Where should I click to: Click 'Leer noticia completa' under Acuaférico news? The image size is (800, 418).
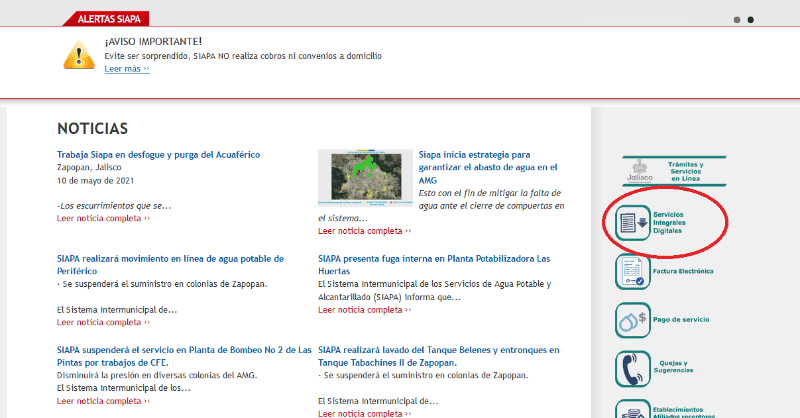[103, 217]
